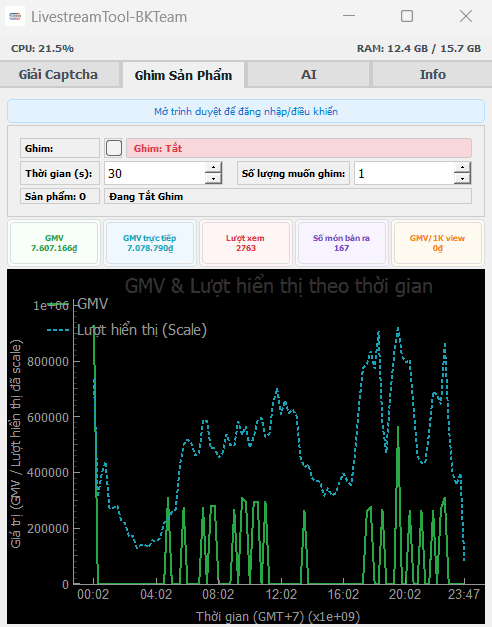This screenshot has width=492, height=627.
Task: Switch to the Giải Captcha tab
Action: pyautogui.click(x=59, y=74)
